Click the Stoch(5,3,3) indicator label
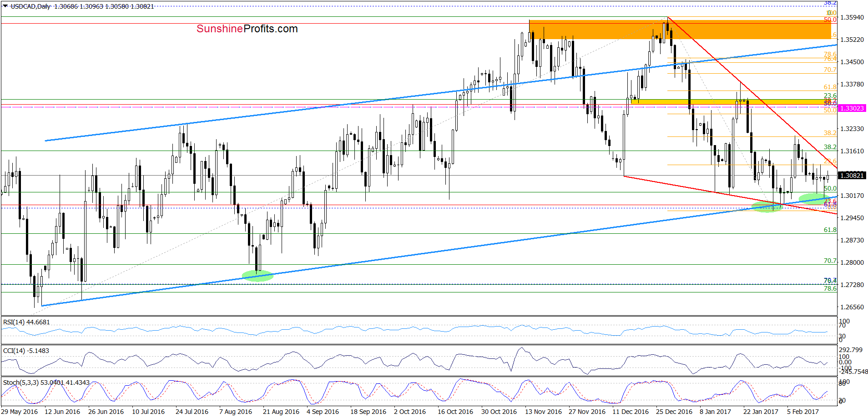This screenshot has width=868, height=418. point(46,383)
